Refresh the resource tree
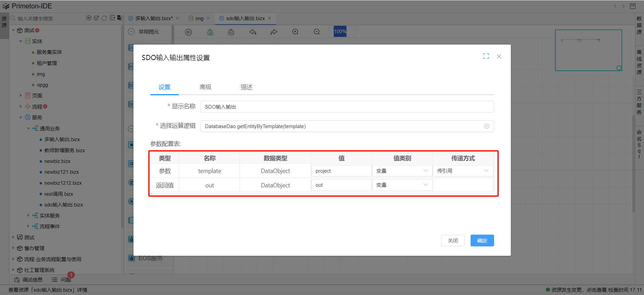The width and height of the screenshot is (644, 295). [104, 18]
